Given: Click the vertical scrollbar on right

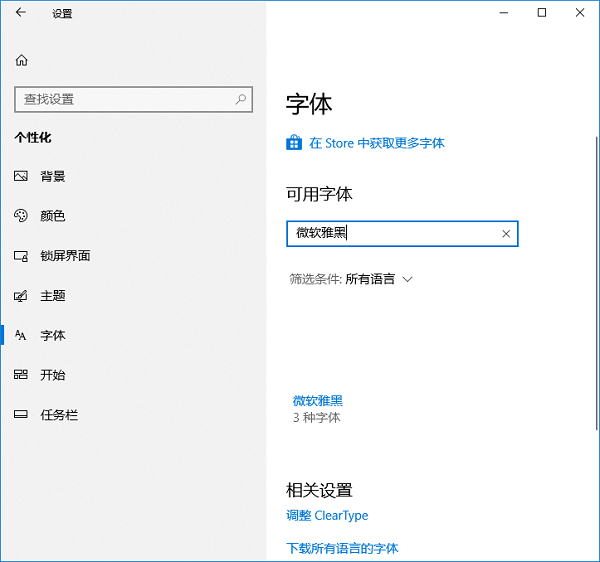Looking at the screenshot, I should [x=597, y=283].
